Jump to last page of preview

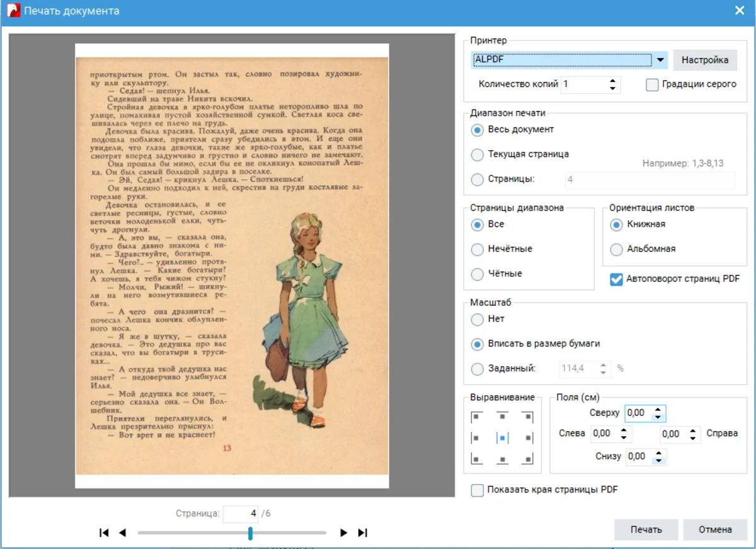(x=362, y=533)
